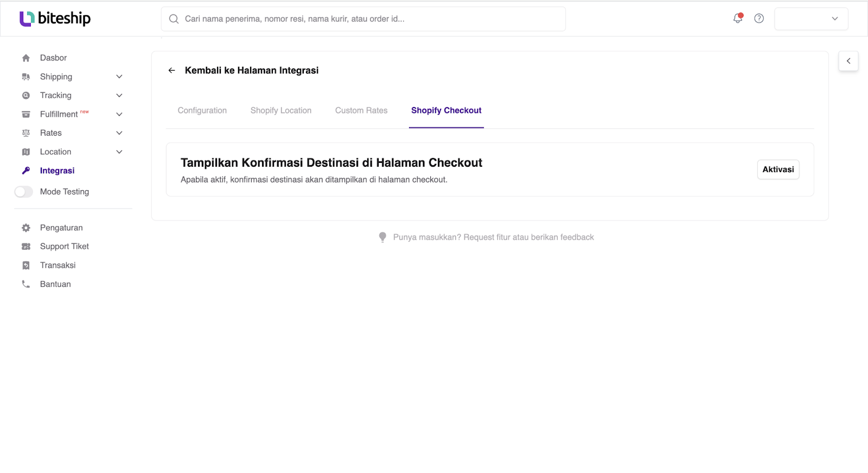Click the description text Apabila aktif, konfirmasi destinasi
868x473 pixels.
pyautogui.click(x=314, y=180)
